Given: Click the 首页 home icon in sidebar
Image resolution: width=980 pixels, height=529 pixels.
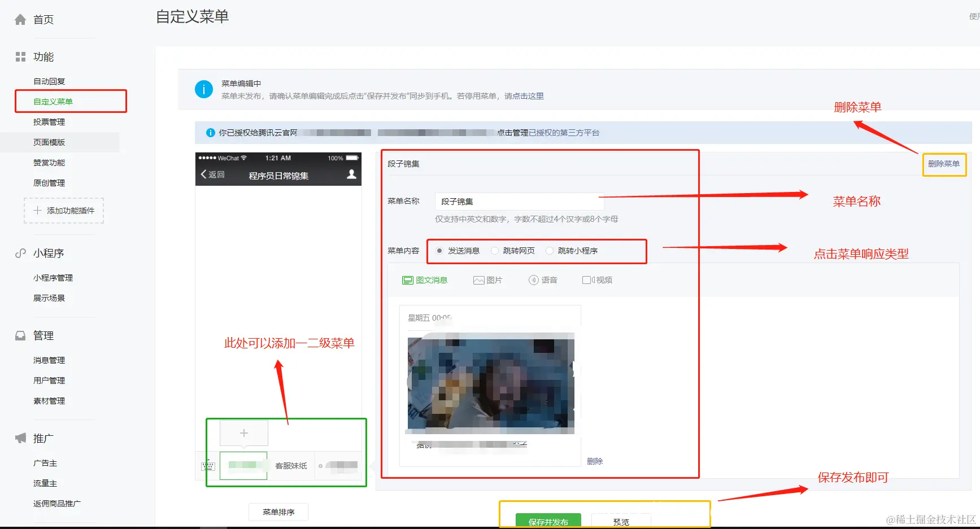Looking at the screenshot, I should (x=20, y=19).
